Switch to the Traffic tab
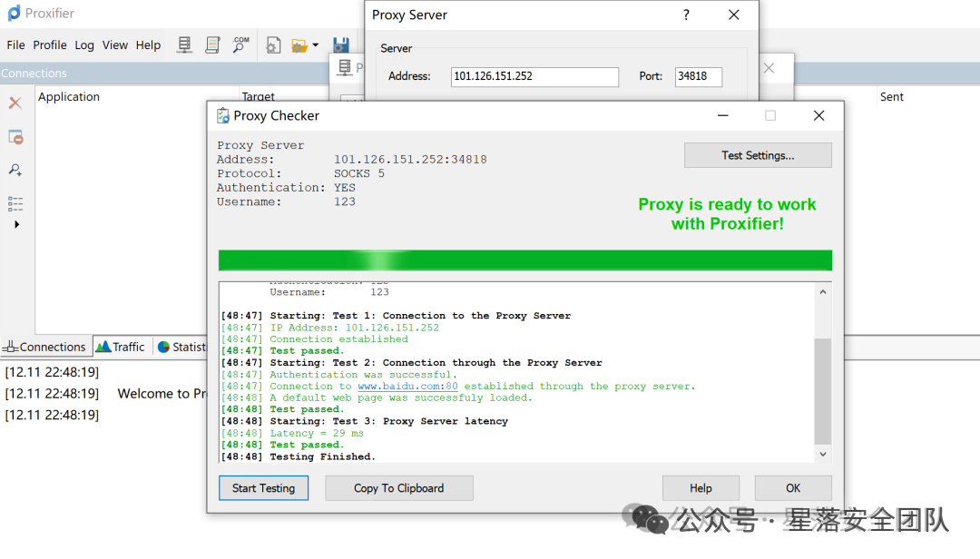Screen dimensions: 980x559 tap(121, 347)
